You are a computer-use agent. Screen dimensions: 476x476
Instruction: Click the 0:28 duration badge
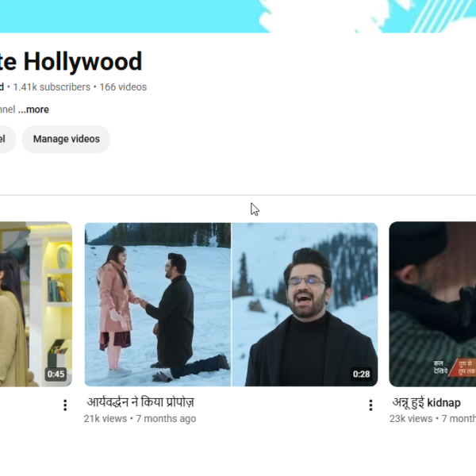point(361,374)
